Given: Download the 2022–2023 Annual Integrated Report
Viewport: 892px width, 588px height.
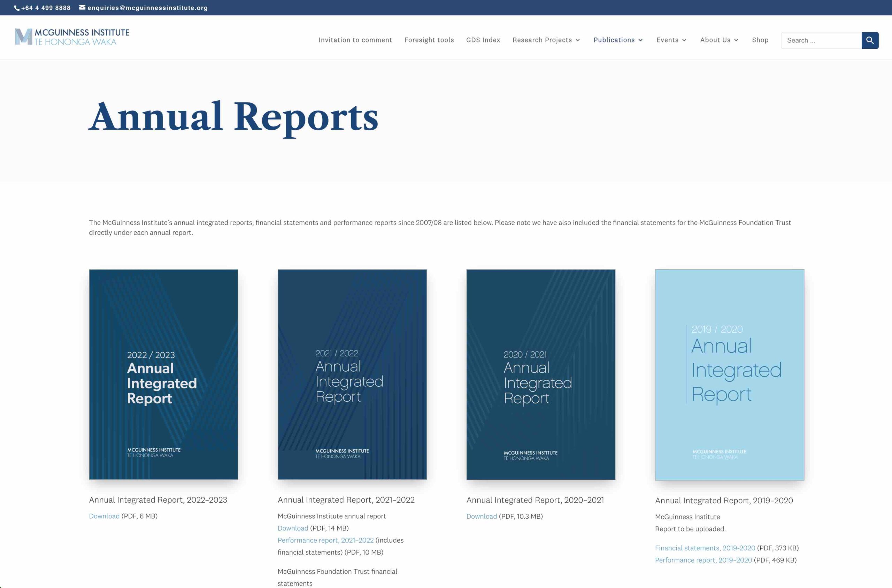Looking at the screenshot, I should coord(104,516).
